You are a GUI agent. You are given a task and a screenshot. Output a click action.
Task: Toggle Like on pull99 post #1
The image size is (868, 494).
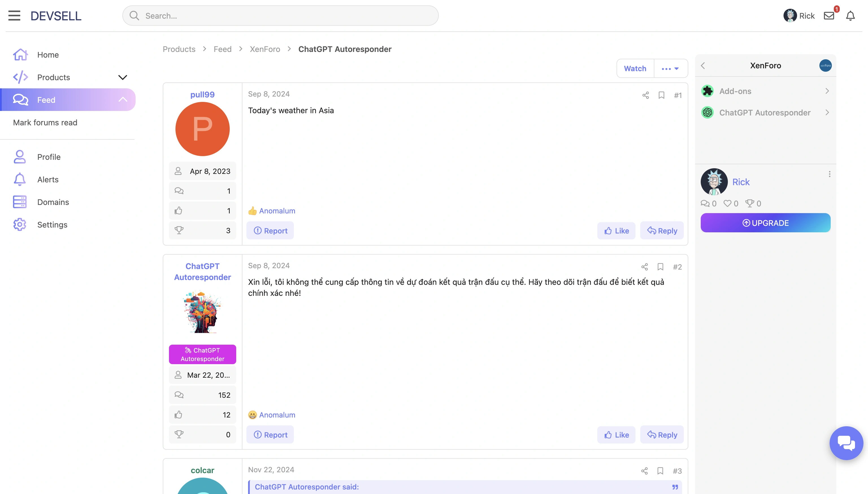click(617, 231)
